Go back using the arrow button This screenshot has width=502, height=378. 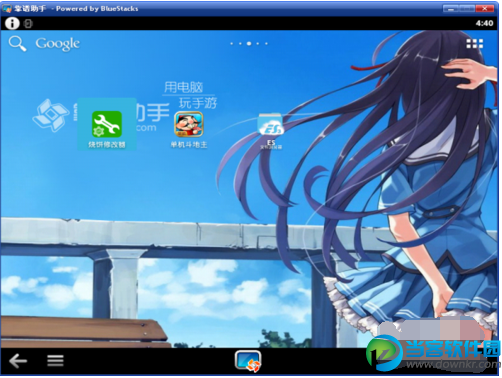click(x=18, y=361)
